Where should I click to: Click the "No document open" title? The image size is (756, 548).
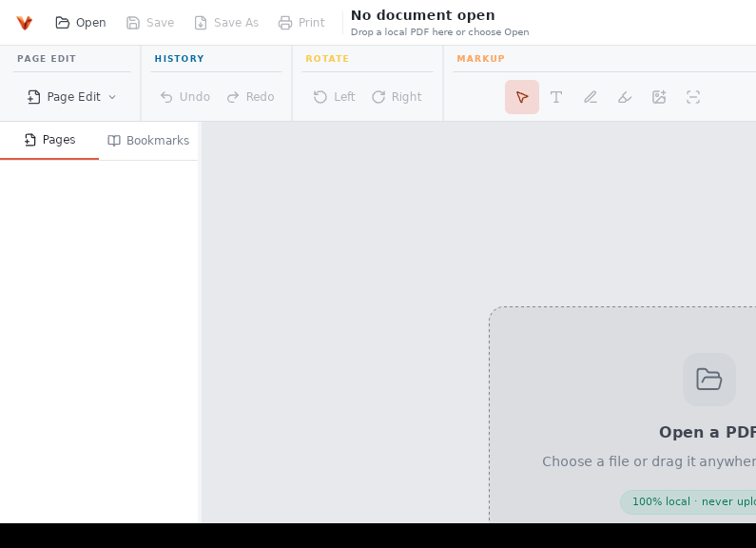422,15
